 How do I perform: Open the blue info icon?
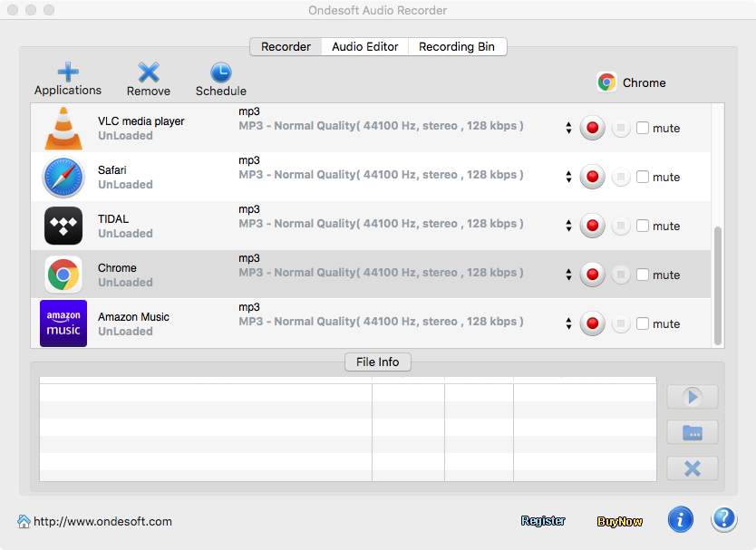pyautogui.click(x=680, y=519)
